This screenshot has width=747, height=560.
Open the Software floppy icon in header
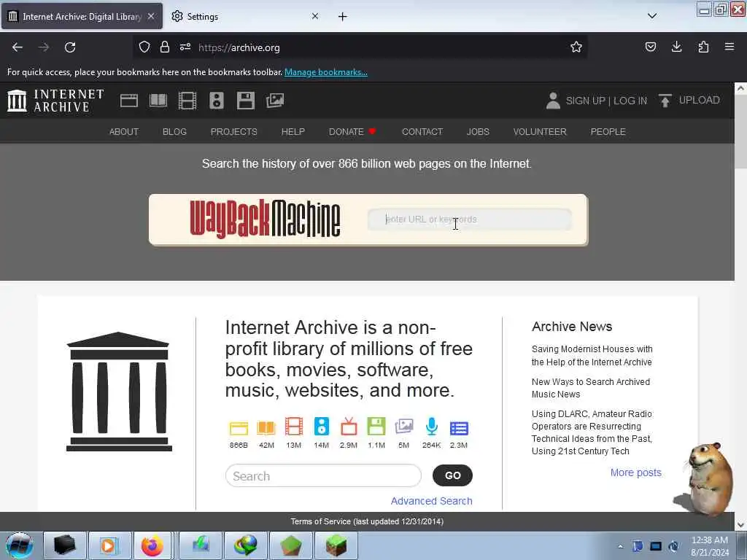pos(245,101)
